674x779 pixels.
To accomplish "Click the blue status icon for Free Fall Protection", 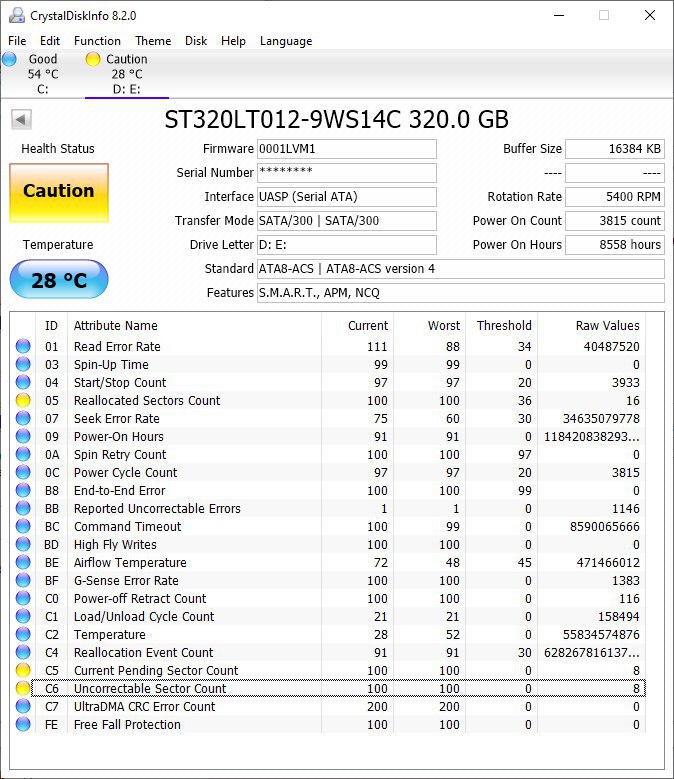I will (23, 724).
